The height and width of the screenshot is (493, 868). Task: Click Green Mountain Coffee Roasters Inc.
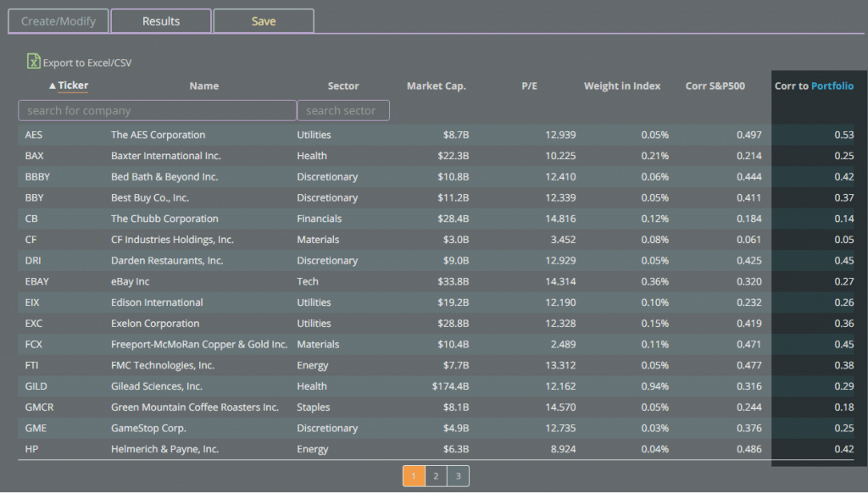coord(195,407)
